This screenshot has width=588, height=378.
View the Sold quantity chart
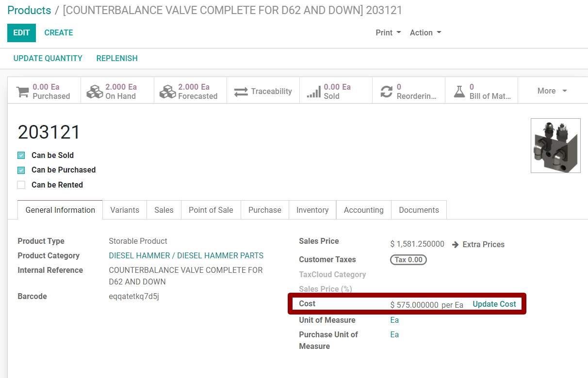point(335,90)
